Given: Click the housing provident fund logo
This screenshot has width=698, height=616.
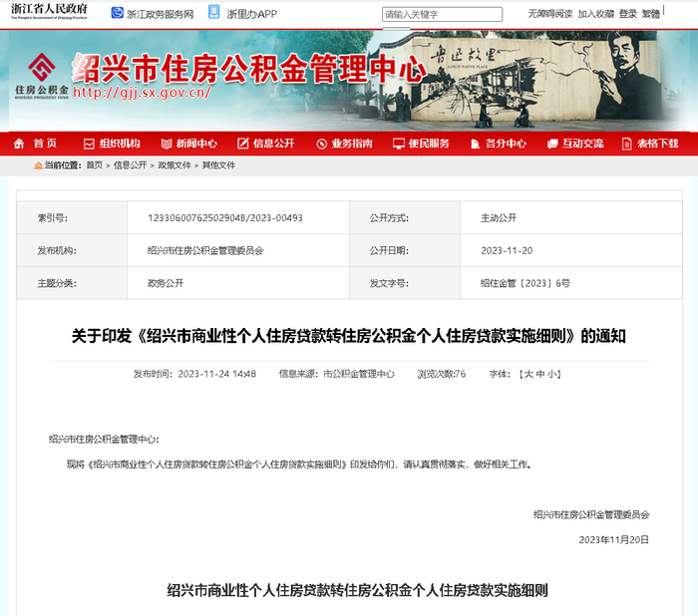Looking at the screenshot, I should 42,75.
